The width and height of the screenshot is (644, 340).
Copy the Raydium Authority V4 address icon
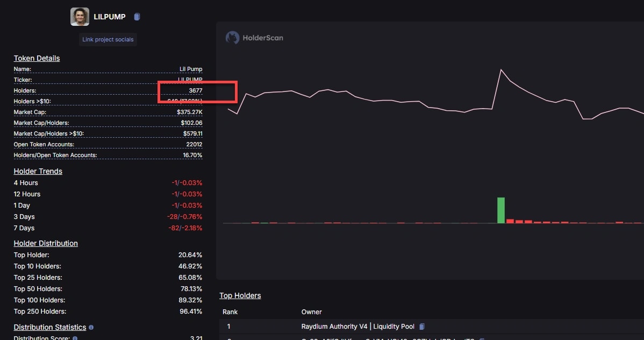coord(422,327)
